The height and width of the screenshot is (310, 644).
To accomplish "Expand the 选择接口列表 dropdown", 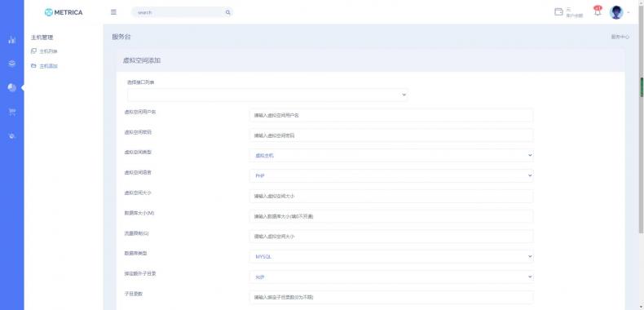I will pyautogui.click(x=267, y=95).
